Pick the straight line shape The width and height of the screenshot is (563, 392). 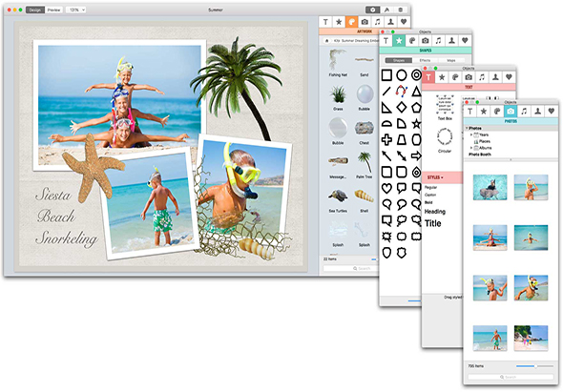386,92
